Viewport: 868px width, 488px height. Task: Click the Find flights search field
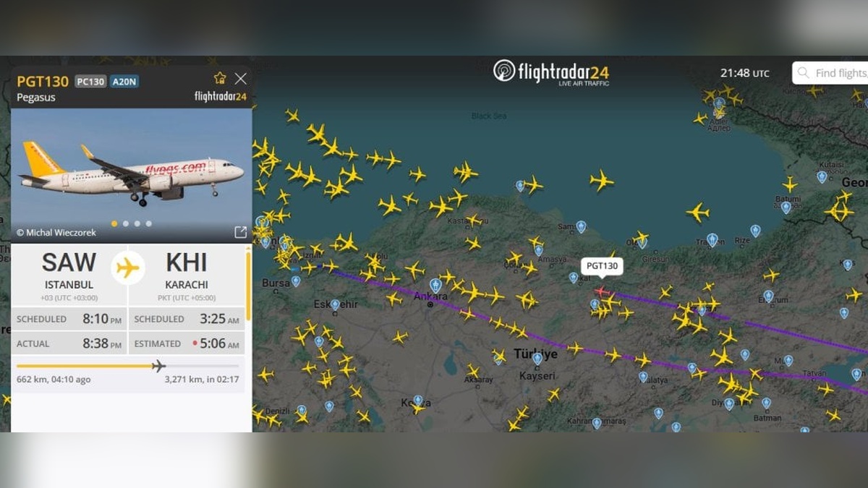point(830,73)
